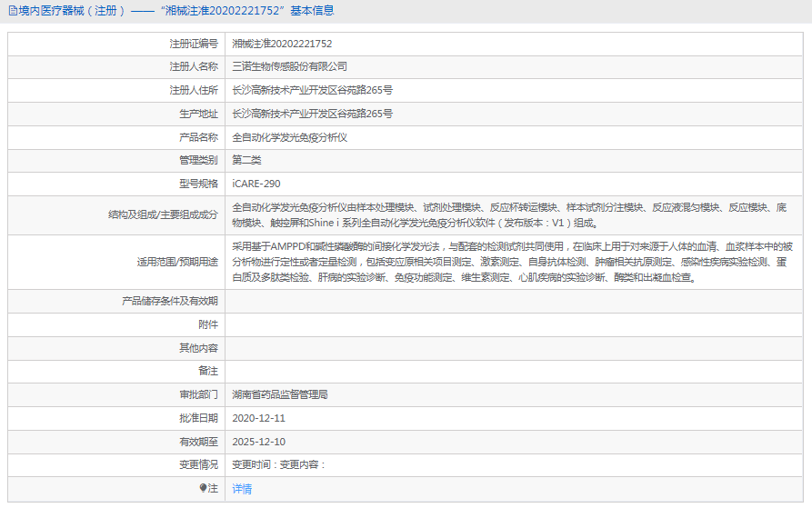Click the 生产地址 label

198,114
